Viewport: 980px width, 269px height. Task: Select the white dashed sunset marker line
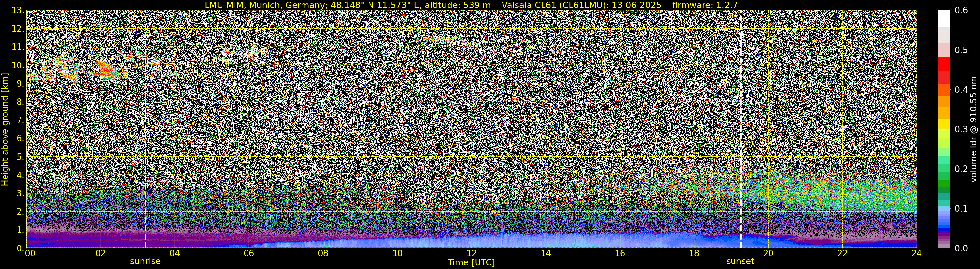(x=741, y=129)
